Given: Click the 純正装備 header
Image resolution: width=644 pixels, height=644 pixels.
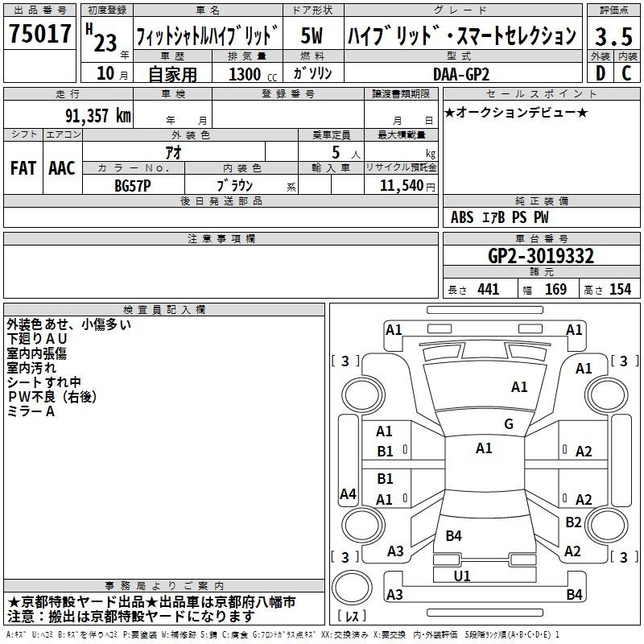Looking at the screenshot, I should pos(541,200).
